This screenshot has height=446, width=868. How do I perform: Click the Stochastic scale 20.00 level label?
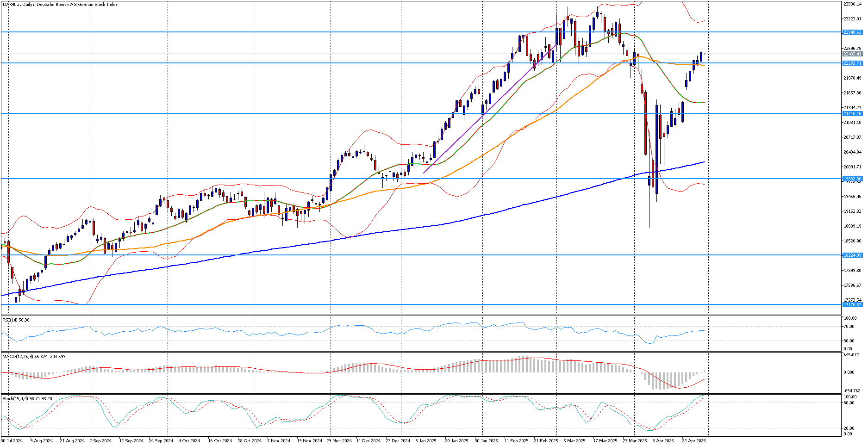point(849,428)
